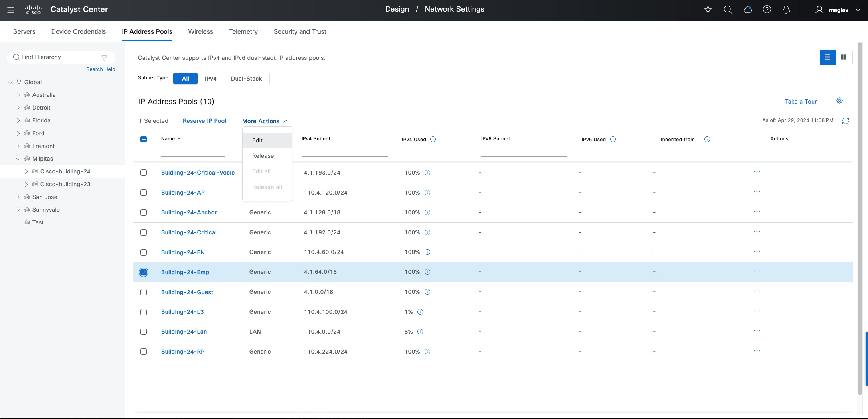
Task: Filter subnet type to Dual-Stack
Action: coord(246,79)
